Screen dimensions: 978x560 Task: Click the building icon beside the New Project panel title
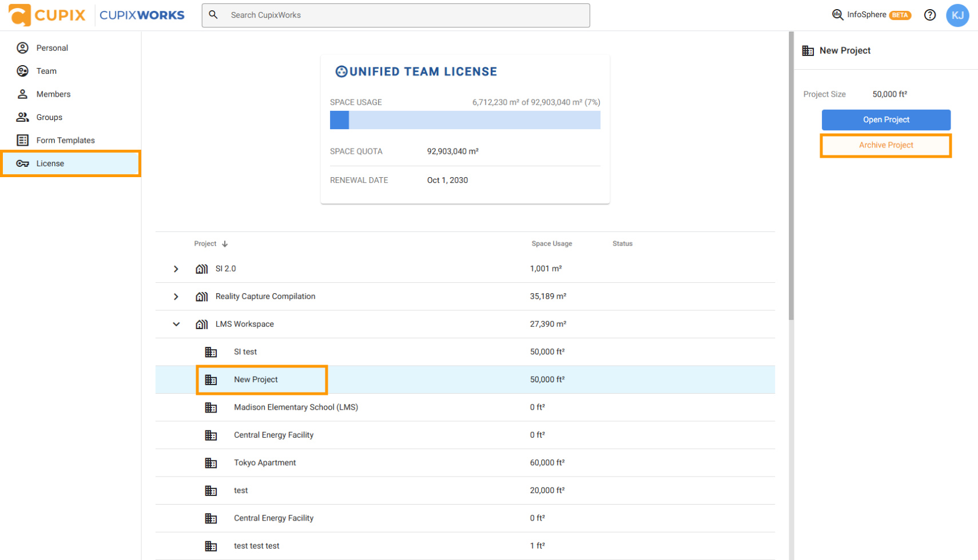tap(808, 51)
